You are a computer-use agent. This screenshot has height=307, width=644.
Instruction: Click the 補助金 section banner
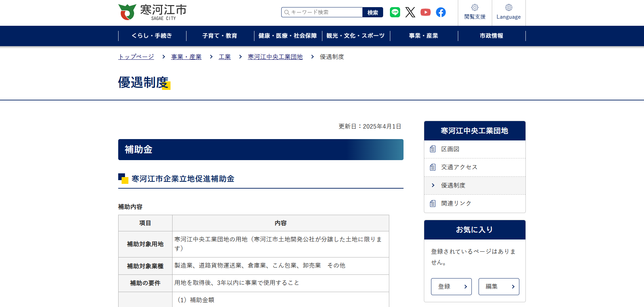pos(261,150)
